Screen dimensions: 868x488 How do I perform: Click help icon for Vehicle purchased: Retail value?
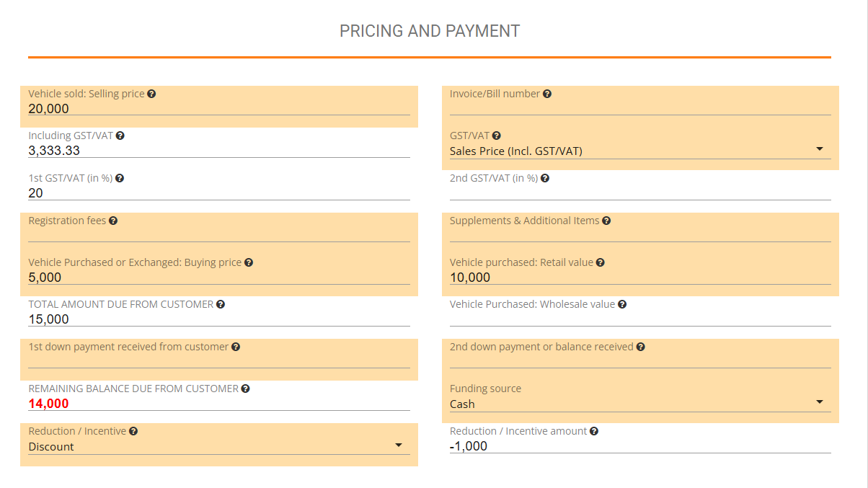tap(601, 262)
